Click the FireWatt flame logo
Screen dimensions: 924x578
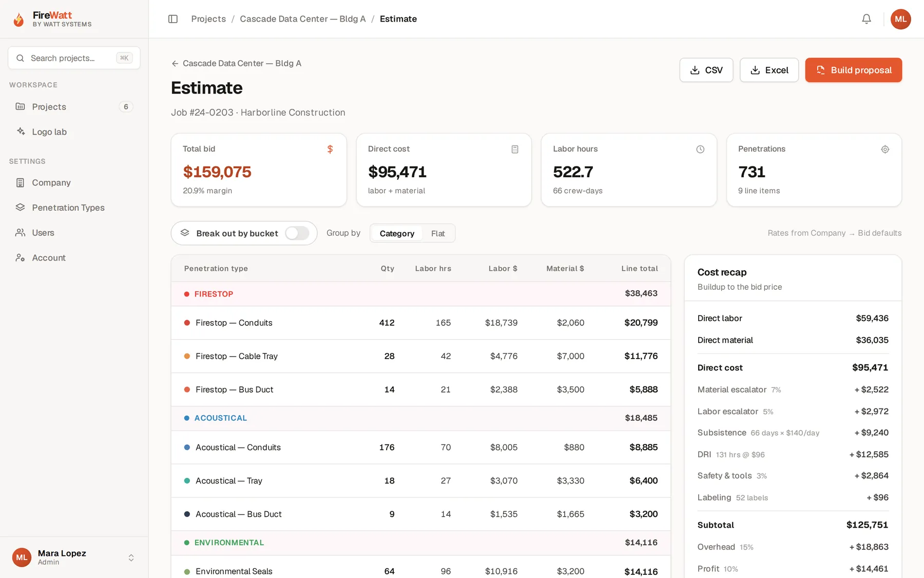(x=18, y=19)
